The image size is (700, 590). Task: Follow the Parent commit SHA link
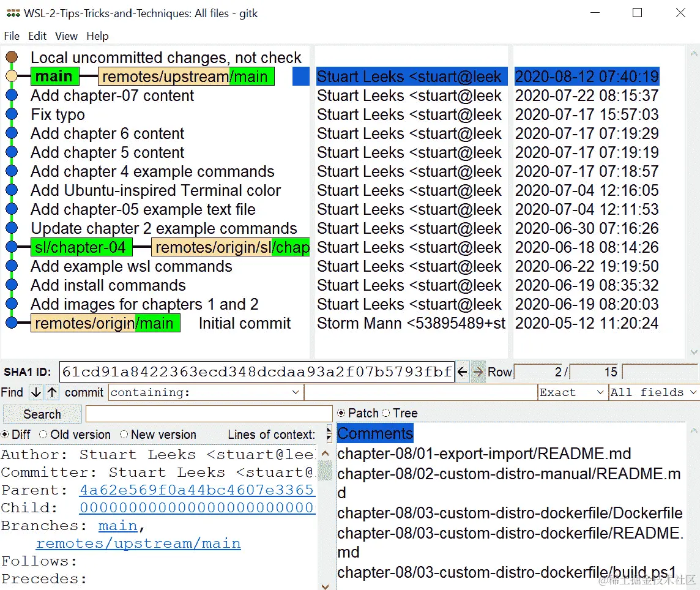point(196,490)
